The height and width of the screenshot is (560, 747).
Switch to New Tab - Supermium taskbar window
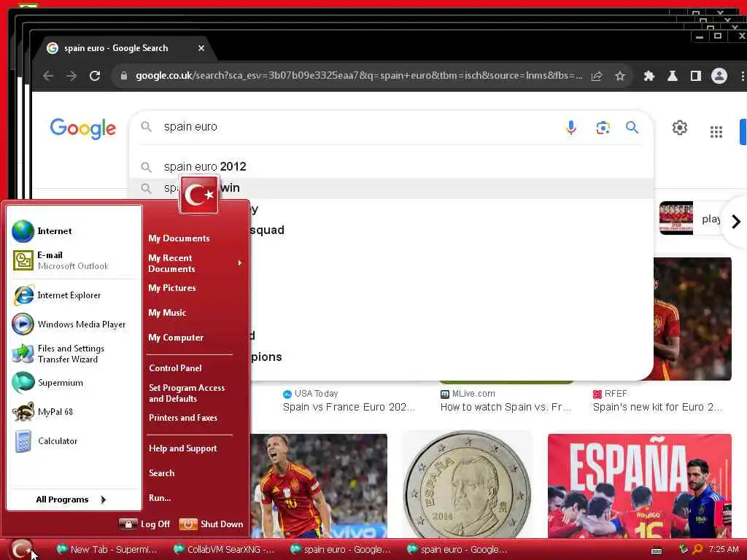[x=107, y=550]
